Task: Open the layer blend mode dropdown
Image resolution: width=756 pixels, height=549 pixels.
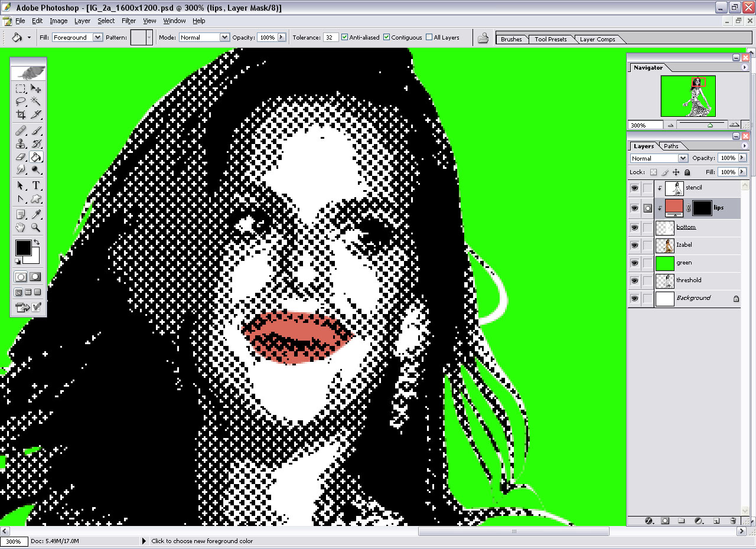Action: (x=659, y=158)
